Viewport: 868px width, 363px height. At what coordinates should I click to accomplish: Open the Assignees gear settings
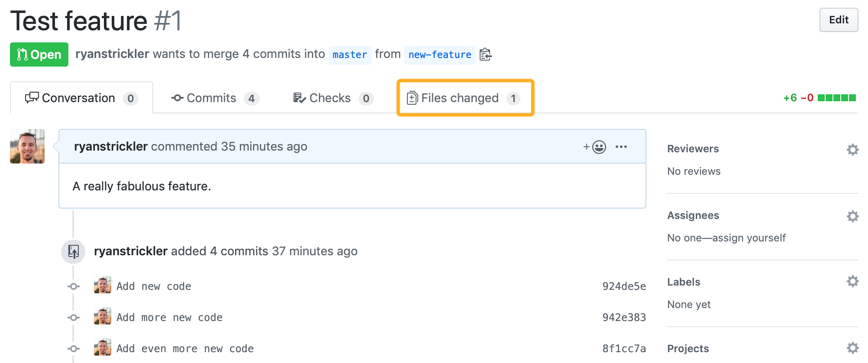pyautogui.click(x=852, y=216)
